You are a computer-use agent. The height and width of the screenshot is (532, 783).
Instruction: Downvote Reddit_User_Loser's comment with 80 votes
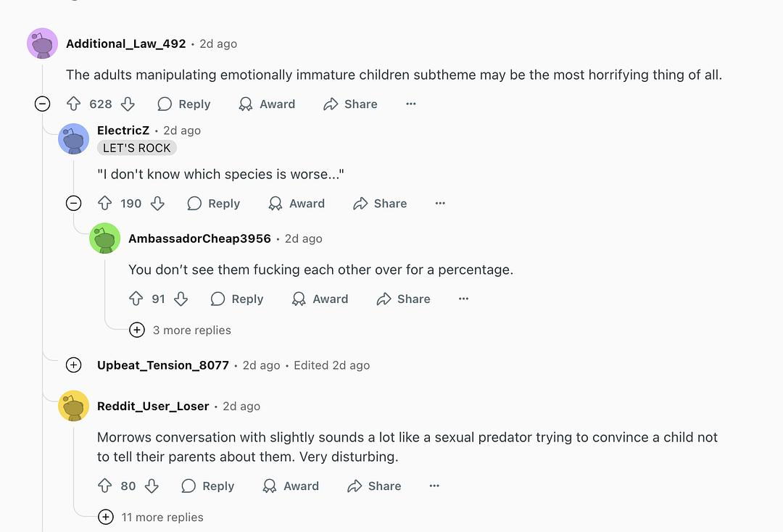(x=152, y=486)
